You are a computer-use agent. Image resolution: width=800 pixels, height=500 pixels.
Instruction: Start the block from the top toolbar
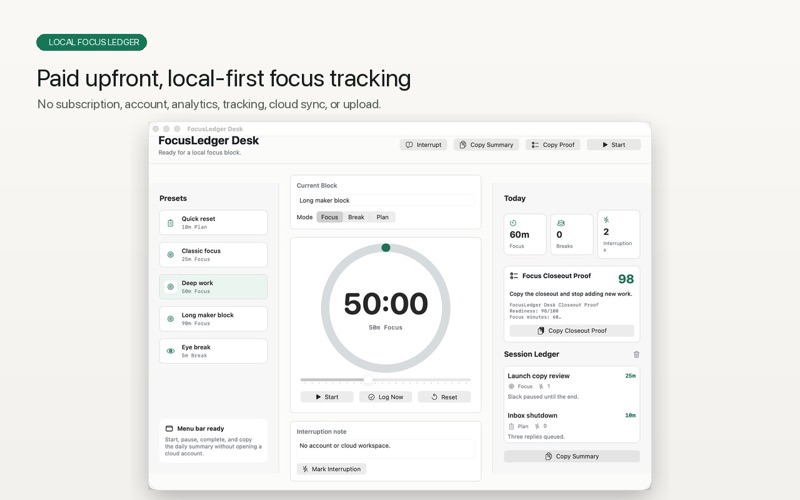(x=614, y=145)
